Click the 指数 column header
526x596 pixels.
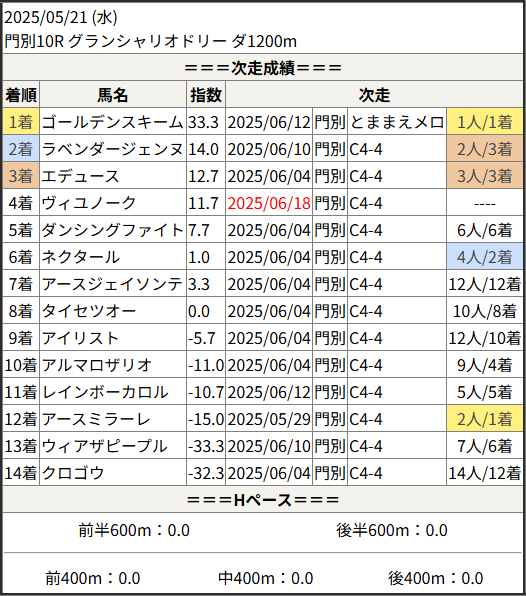coord(206,95)
